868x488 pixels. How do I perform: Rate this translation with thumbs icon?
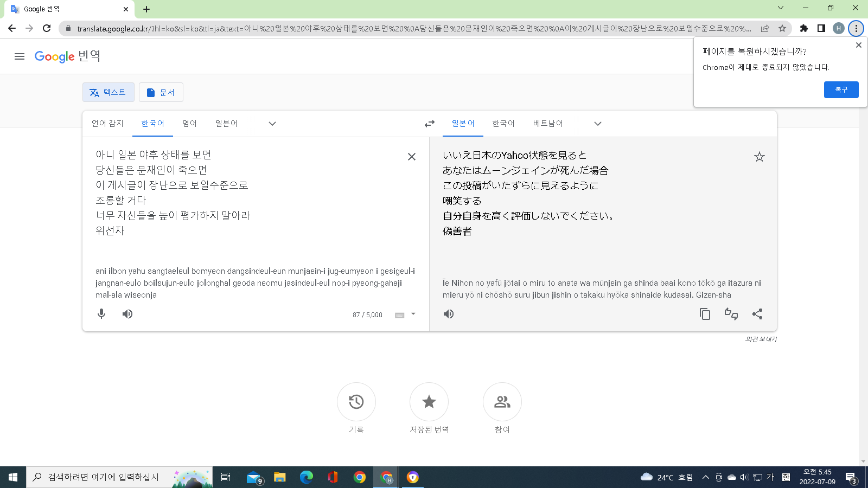click(731, 314)
